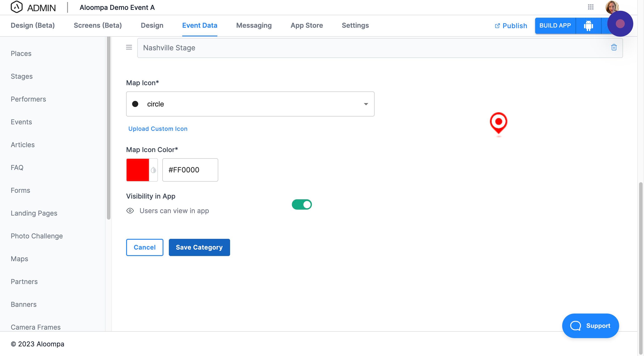
Task: Click the Cancel button
Action: click(144, 247)
